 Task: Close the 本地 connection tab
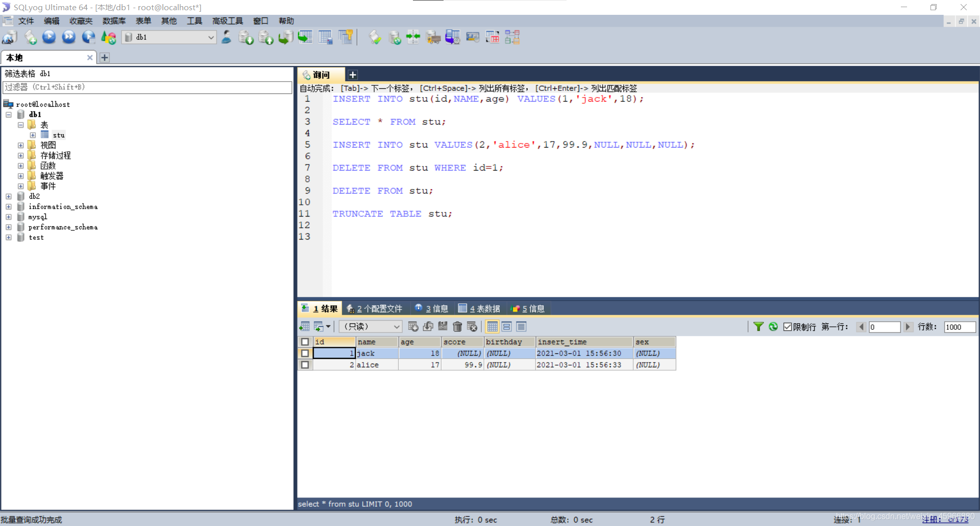coord(90,58)
